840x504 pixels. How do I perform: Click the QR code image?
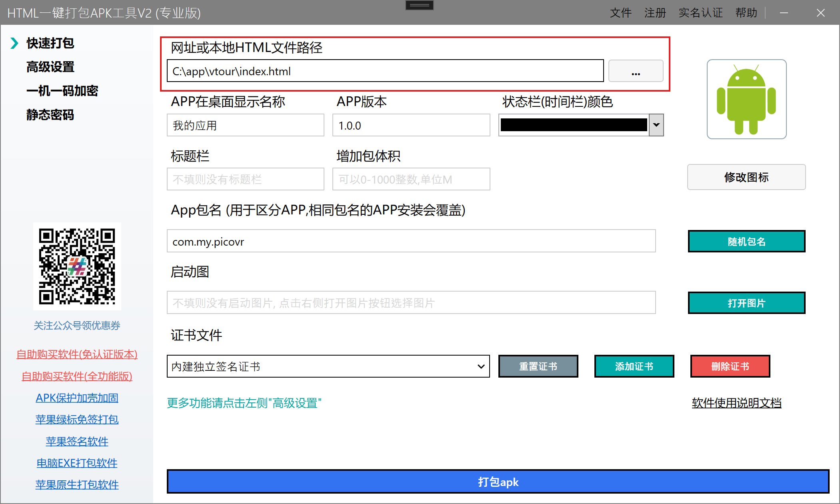pyautogui.click(x=77, y=266)
